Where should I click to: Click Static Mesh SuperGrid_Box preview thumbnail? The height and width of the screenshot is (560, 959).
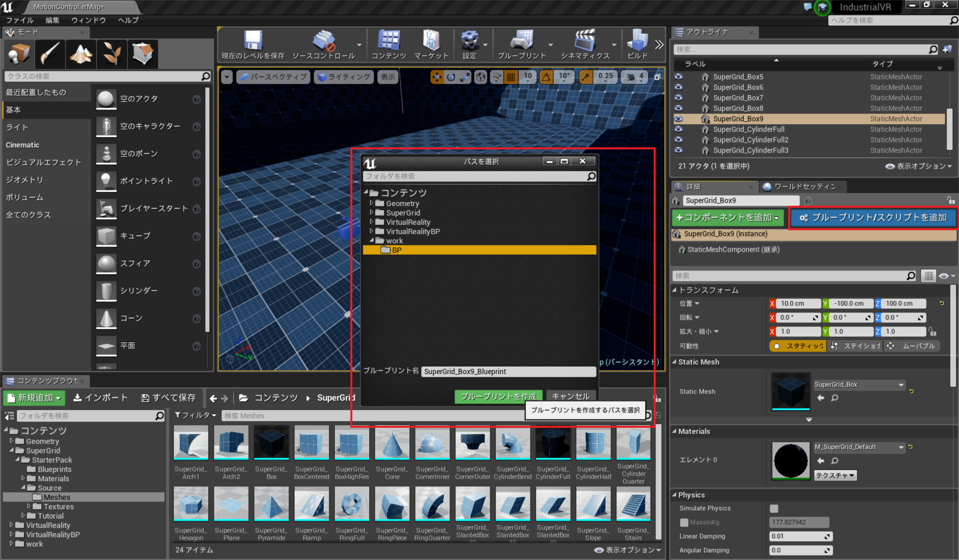(x=791, y=391)
